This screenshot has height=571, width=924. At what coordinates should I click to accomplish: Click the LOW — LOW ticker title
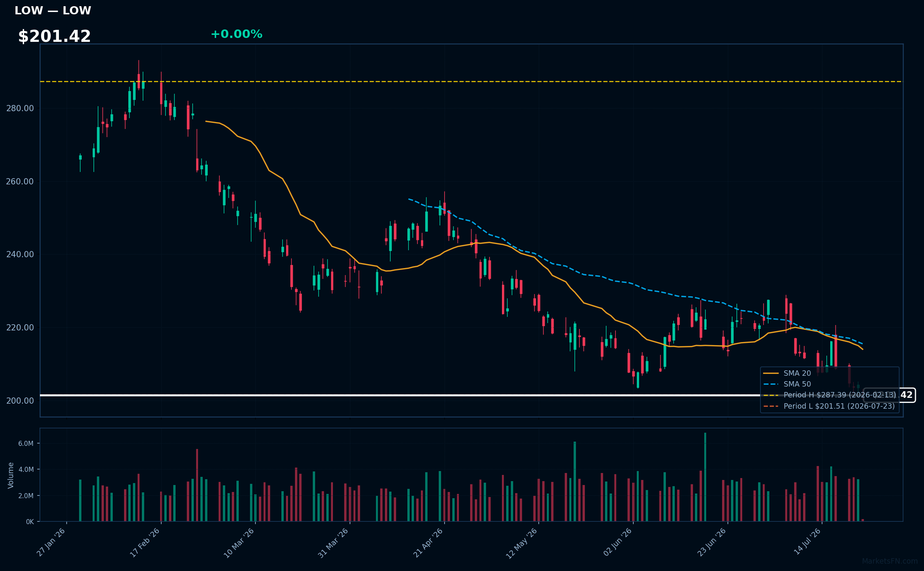click(53, 10)
